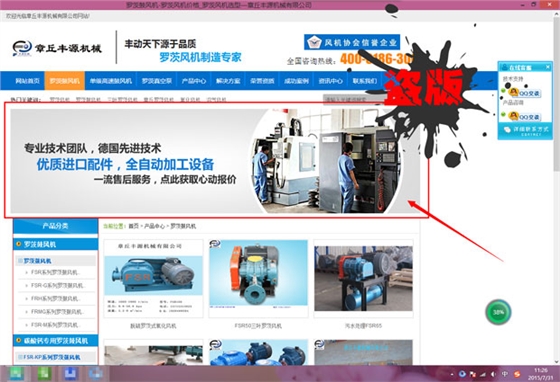This screenshot has width=560, height=382.
Task: Open the blue save-disk taskbar icon
Action: (71, 373)
